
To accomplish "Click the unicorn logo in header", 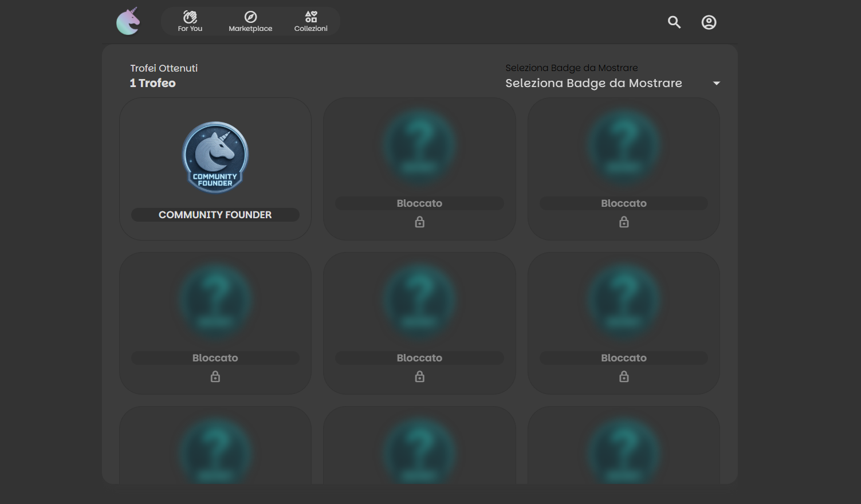I will click(x=128, y=21).
